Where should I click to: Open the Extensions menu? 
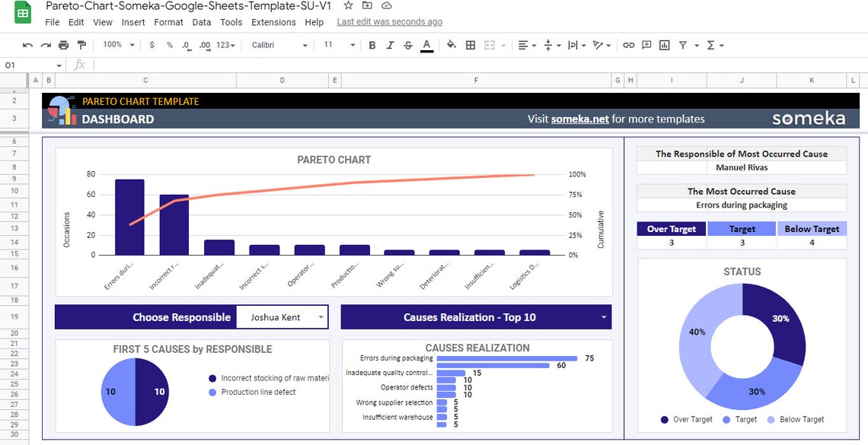coord(273,22)
